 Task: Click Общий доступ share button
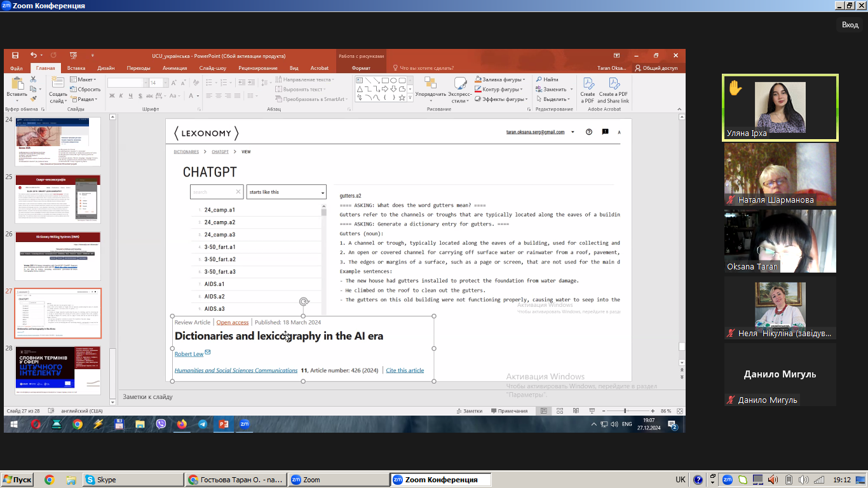click(656, 68)
